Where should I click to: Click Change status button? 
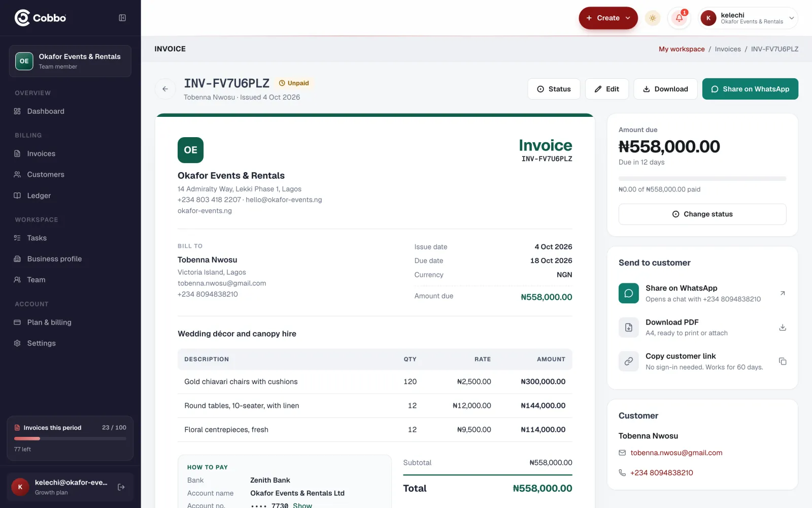(702, 214)
